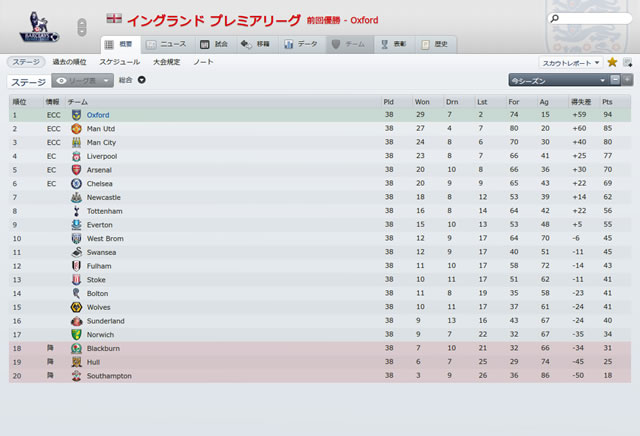This screenshot has height=436, width=640.
Task: Open the 総合 filter dropdown arrow
Action: (x=142, y=80)
